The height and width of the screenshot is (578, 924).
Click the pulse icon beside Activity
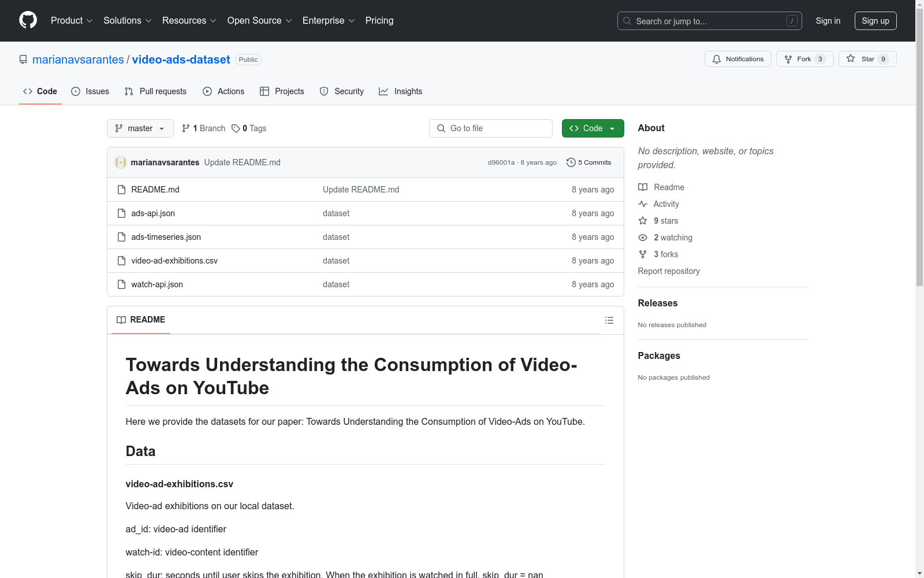click(643, 204)
